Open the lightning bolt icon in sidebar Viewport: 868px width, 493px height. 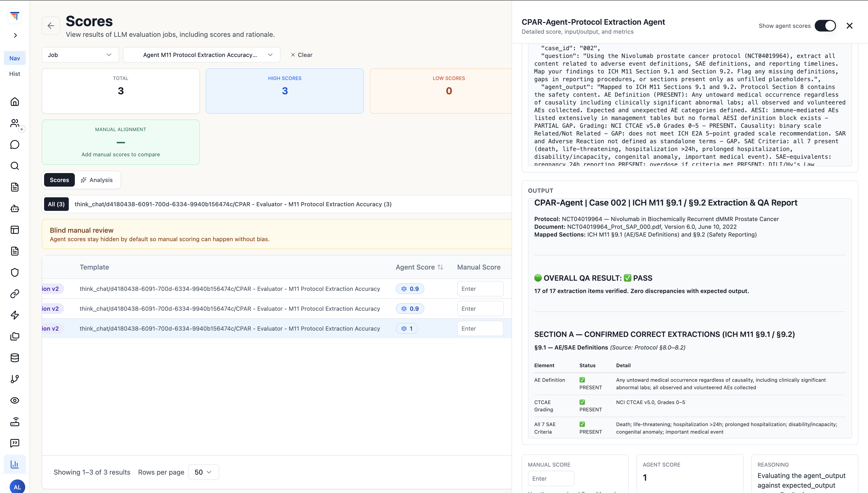[x=15, y=315]
